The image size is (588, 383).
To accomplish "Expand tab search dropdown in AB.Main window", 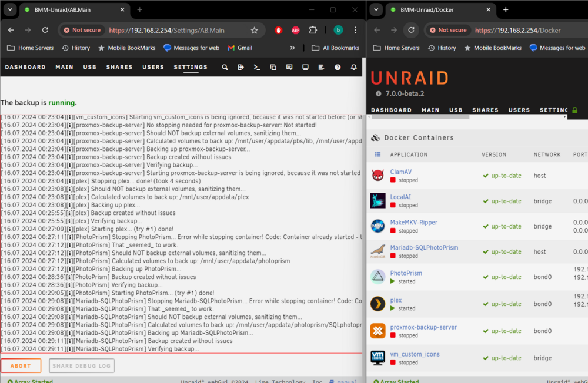I will tap(10, 10).
